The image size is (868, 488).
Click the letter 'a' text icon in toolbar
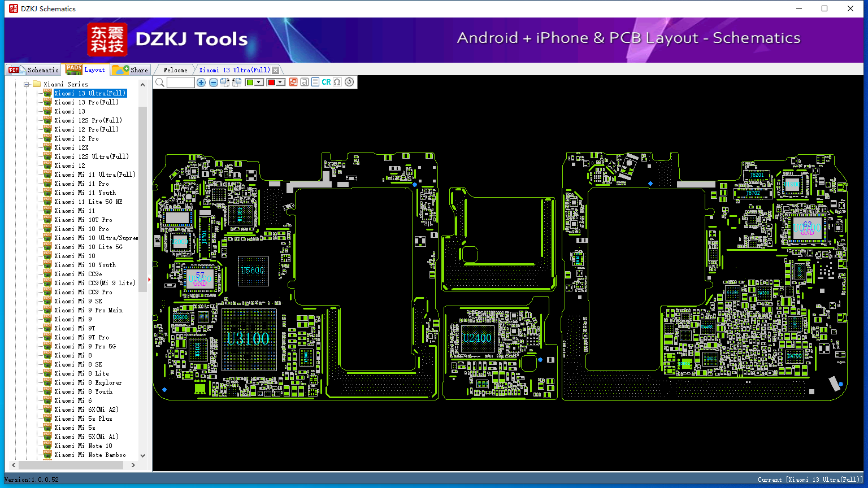(x=305, y=82)
